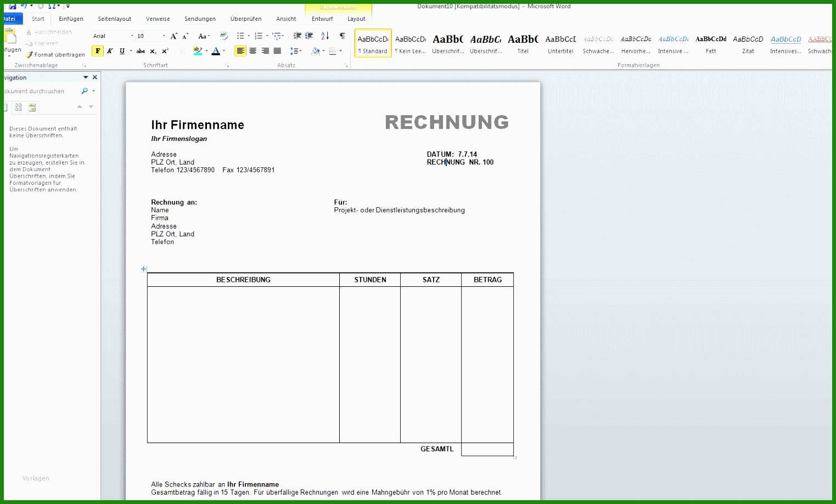
Task: Click the search magnifier in Navigation pane
Action: click(85, 91)
